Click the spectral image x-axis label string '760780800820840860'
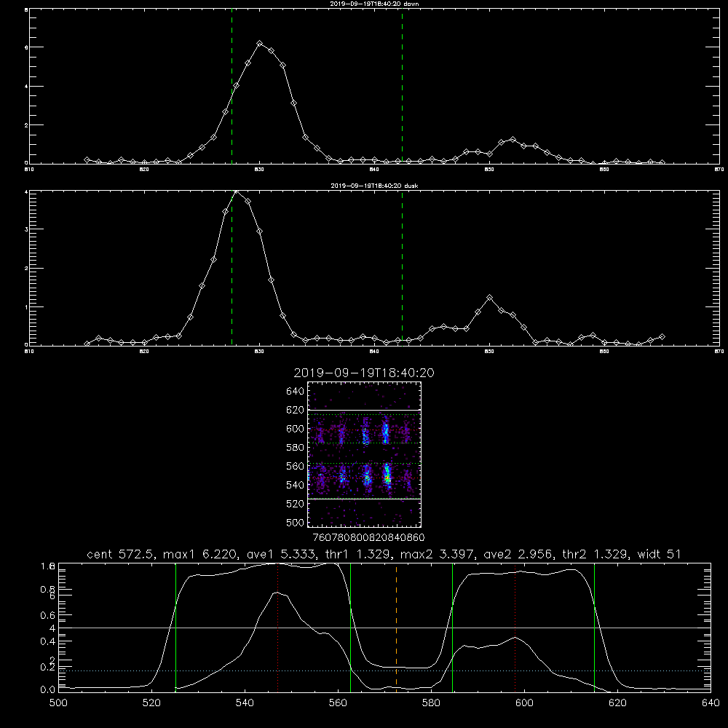 (x=368, y=538)
